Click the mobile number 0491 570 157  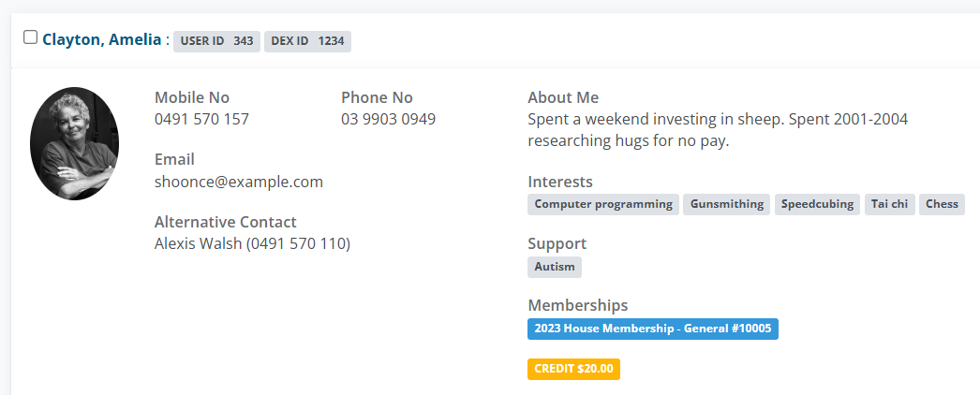201,119
